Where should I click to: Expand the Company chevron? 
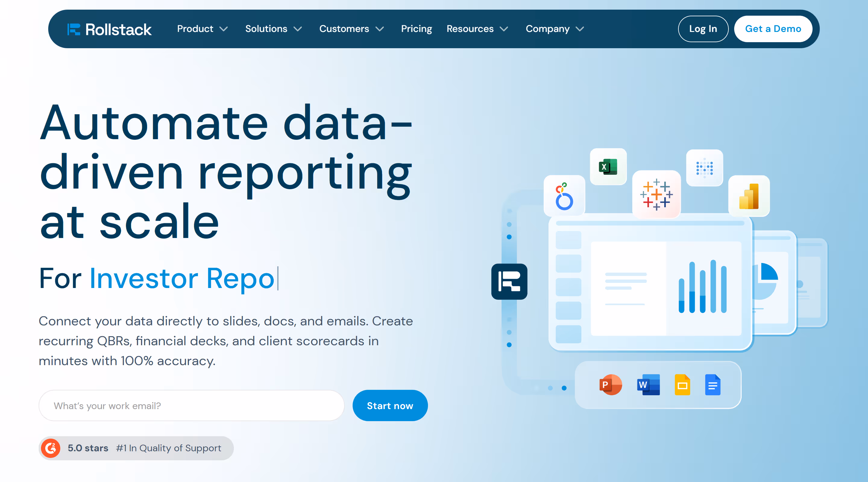point(580,29)
